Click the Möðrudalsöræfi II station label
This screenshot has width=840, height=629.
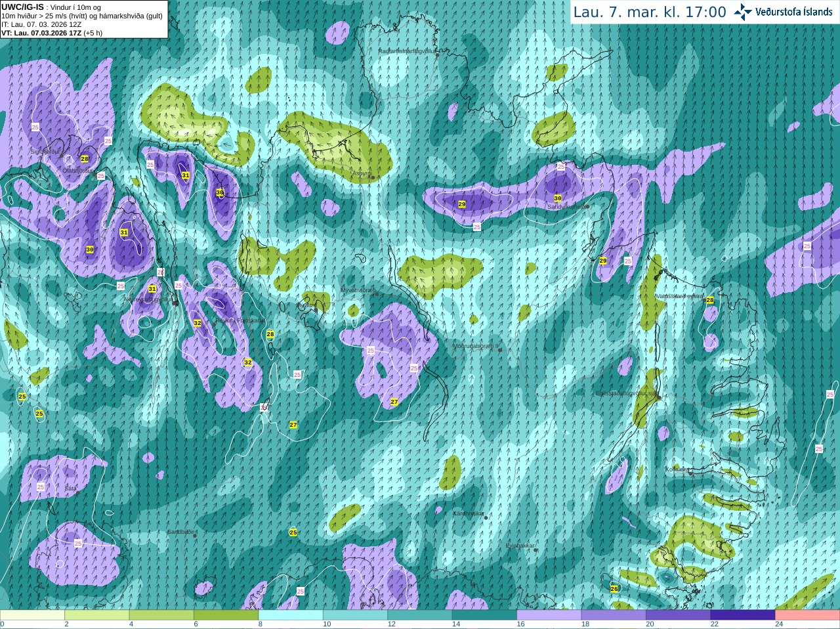476,345
